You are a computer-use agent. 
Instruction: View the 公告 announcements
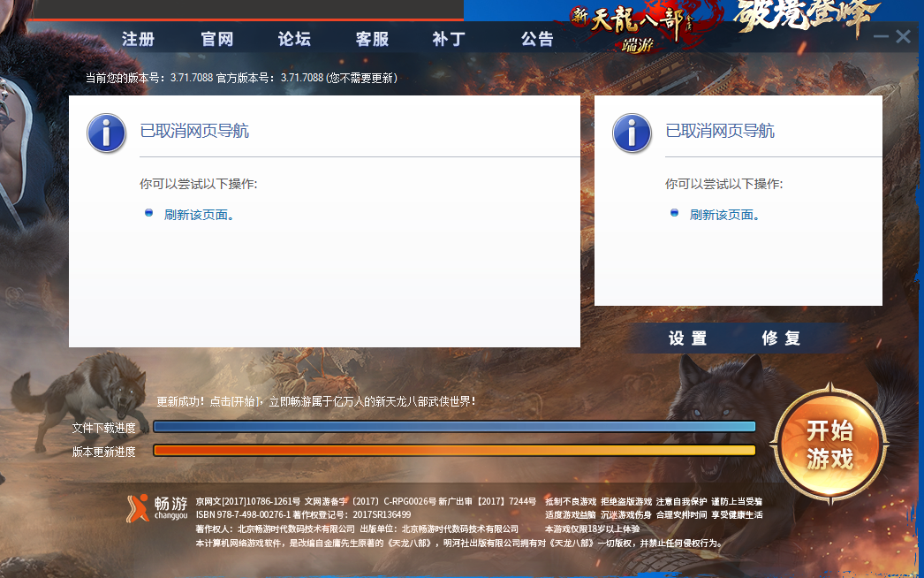coord(537,39)
